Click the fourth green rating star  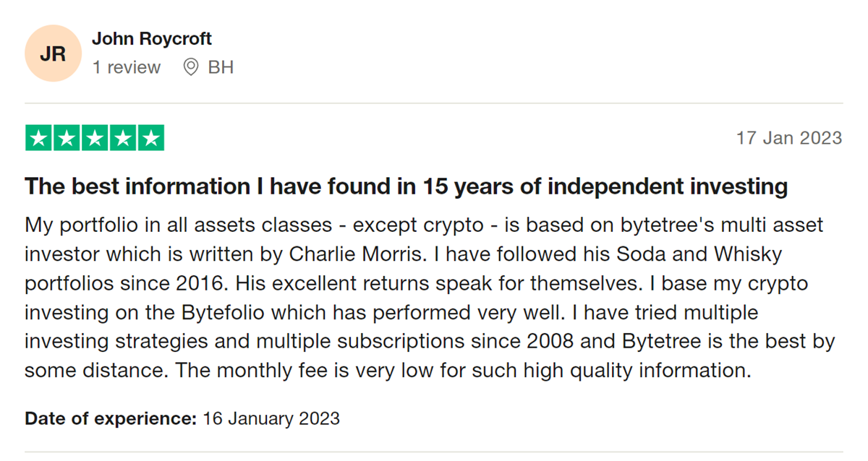point(123,138)
